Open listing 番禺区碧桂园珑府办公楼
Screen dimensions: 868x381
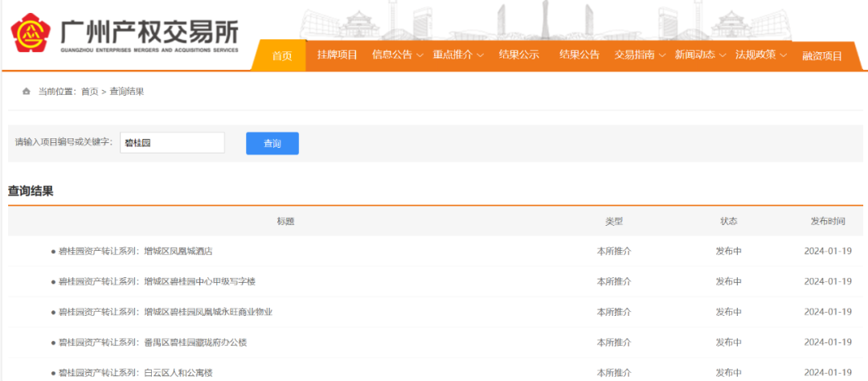click(x=152, y=342)
